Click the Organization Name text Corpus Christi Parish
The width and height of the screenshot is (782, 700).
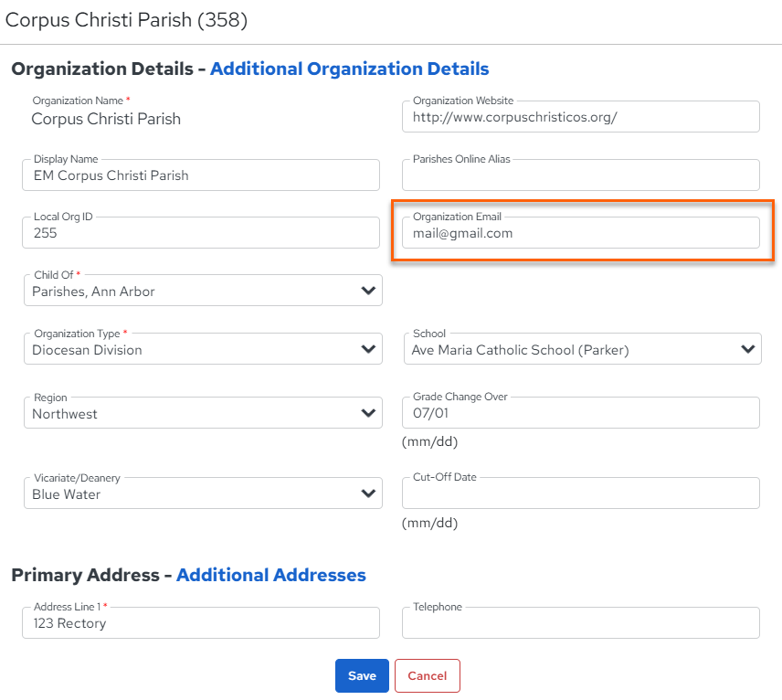[106, 119]
